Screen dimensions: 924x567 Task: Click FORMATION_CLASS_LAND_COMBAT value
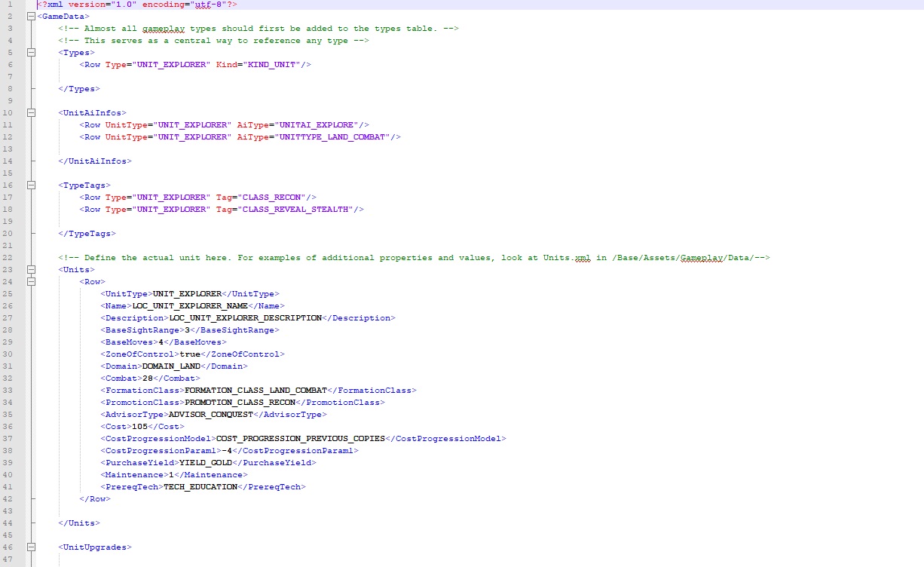(x=255, y=391)
